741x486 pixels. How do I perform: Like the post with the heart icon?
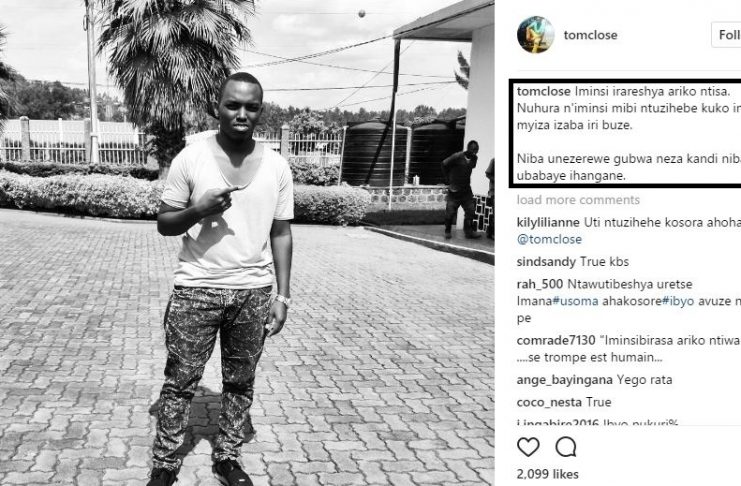pyautogui.click(x=528, y=447)
